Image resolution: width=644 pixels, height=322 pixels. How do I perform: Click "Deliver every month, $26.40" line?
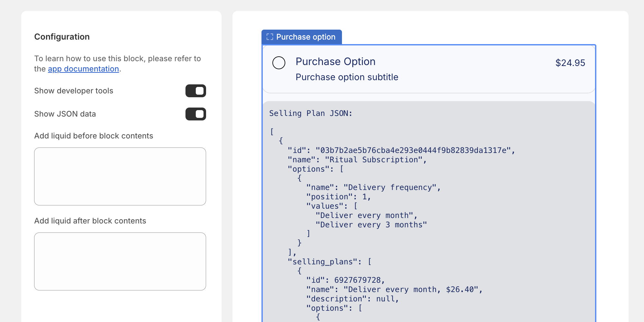tap(394, 289)
